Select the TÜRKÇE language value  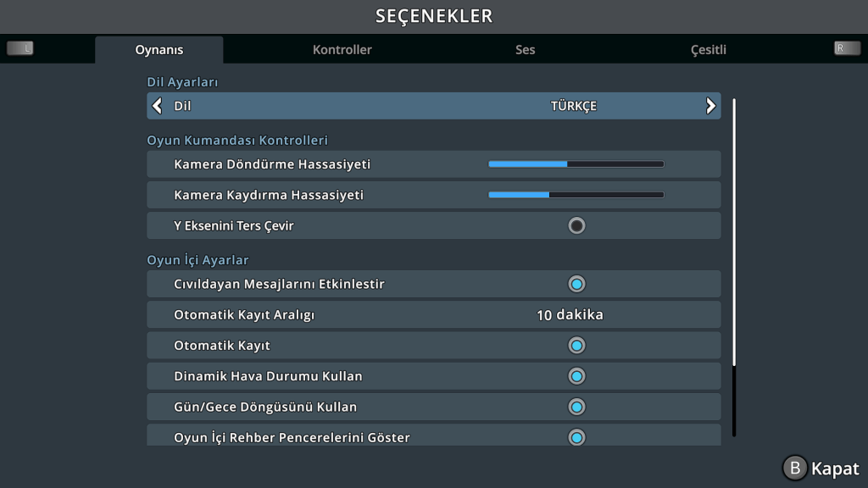[x=574, y=106]
